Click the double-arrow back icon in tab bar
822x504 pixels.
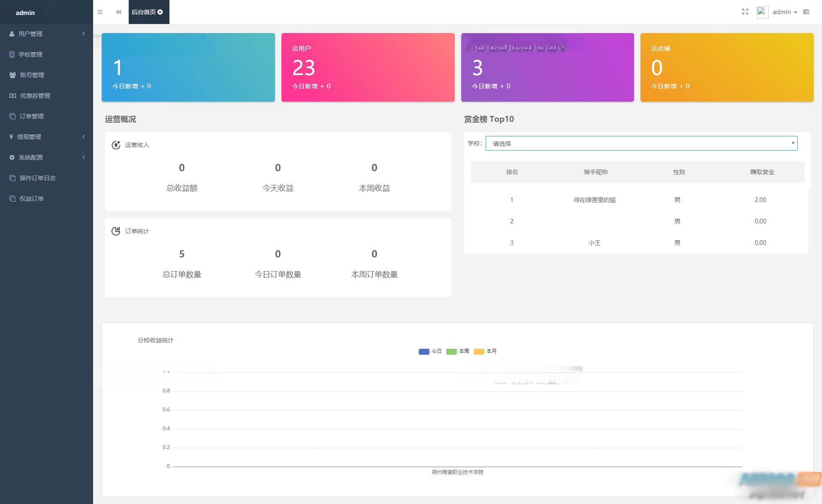118,12
